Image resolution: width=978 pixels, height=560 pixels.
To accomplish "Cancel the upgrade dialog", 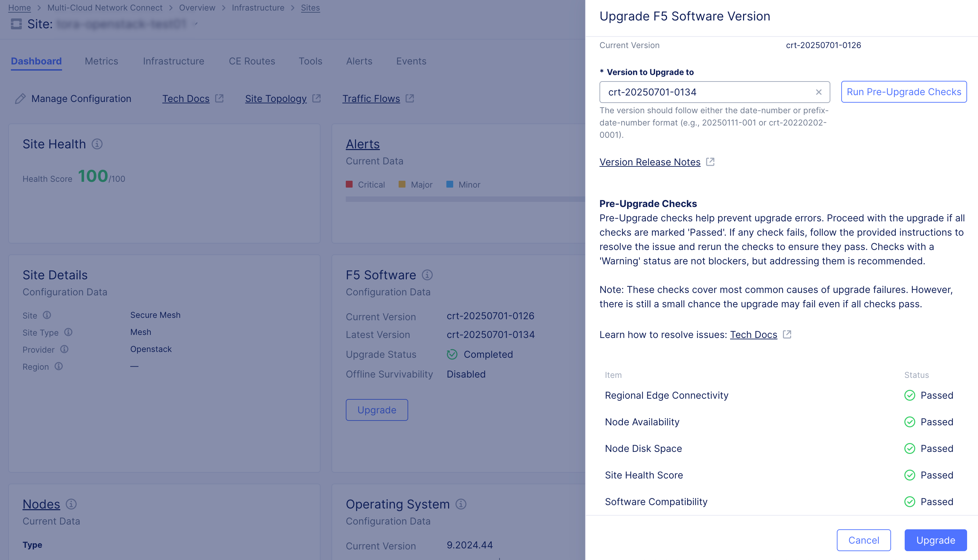I will click(863, 540).
